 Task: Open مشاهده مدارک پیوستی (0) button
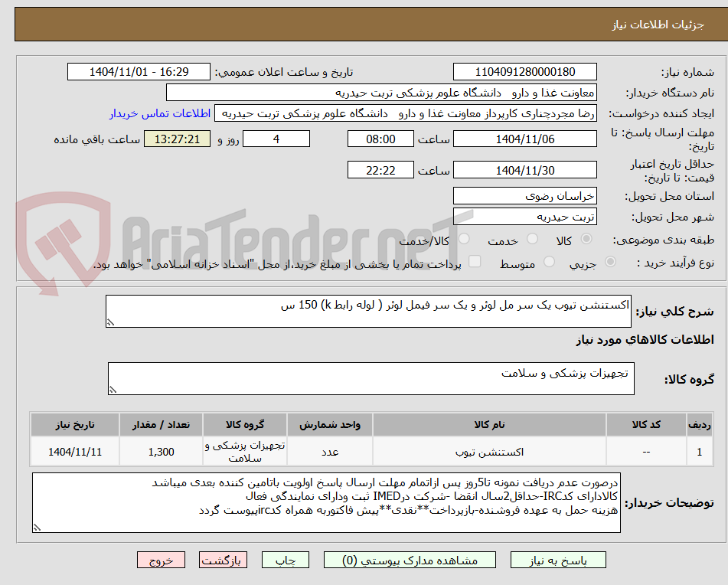pyautogui.click(x=410, y=560)
